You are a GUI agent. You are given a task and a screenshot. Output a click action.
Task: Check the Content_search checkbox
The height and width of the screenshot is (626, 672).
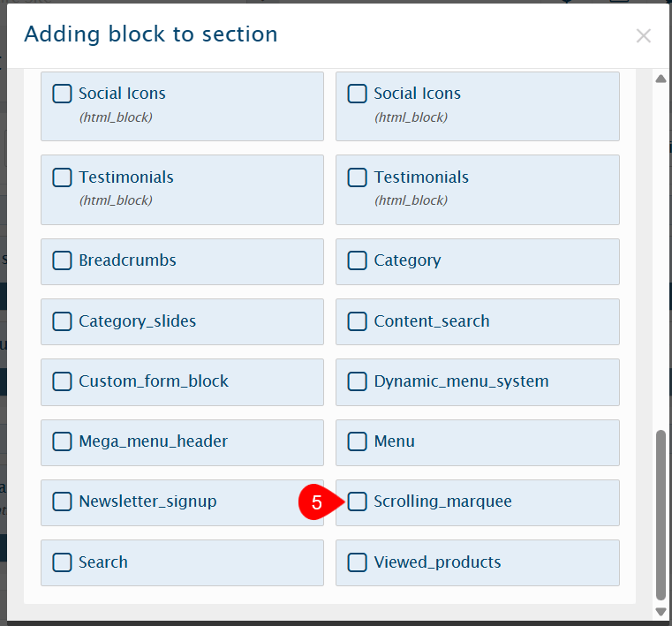click(357, 321)
